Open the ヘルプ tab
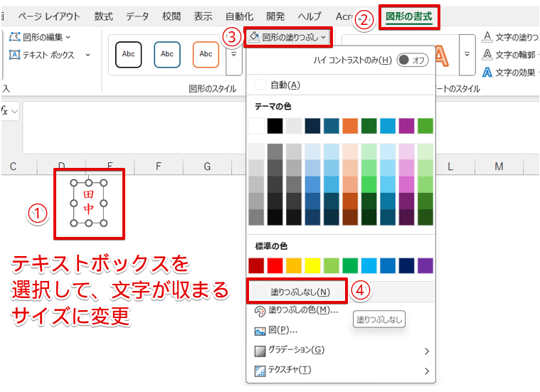Image resolution: width=540 pixels, height=392 pixels. click(x=309, y=16)
